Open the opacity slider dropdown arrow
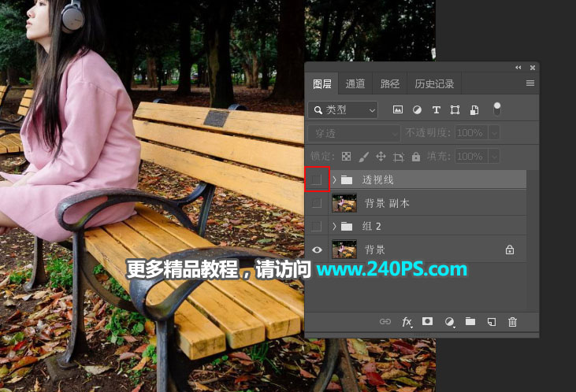 click(x=494, y=133)
